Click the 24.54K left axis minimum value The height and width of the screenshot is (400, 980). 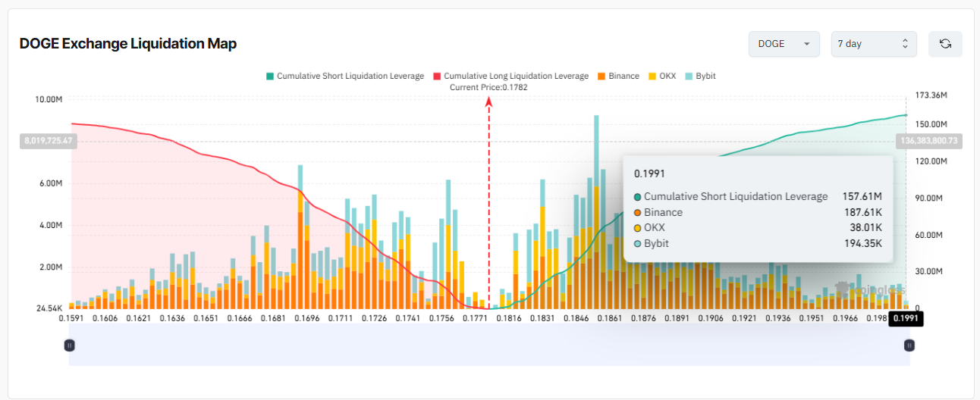pos(50,308)
